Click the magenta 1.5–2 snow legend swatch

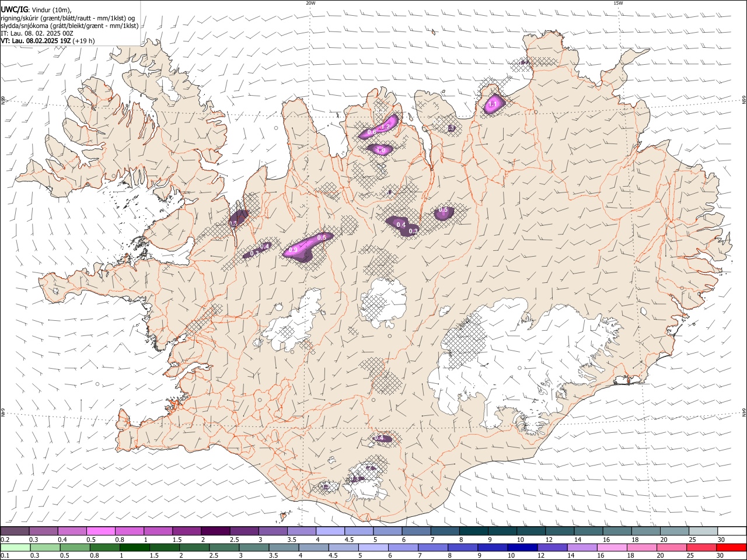point(187,531)
